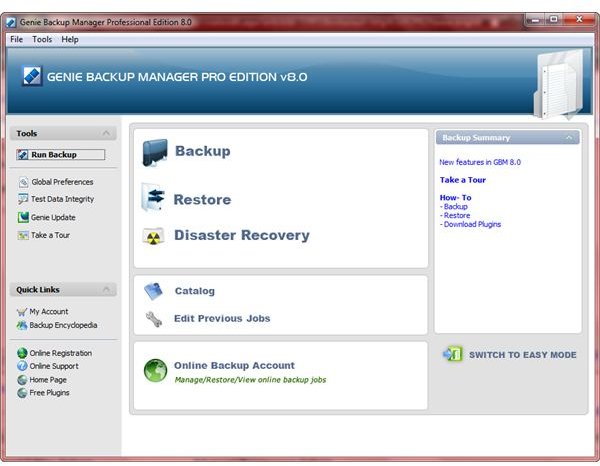This screenshot has height=466, width=600.
Task: Open the Help menu
Action: pos(70,39)
